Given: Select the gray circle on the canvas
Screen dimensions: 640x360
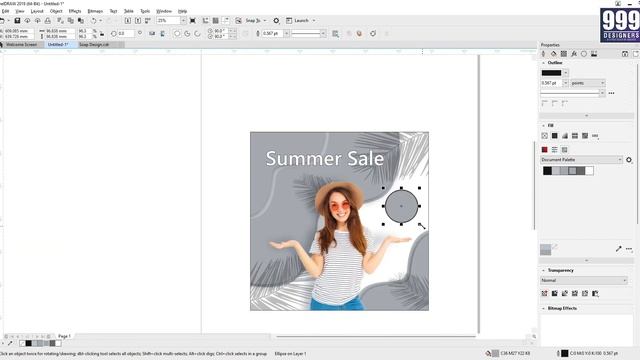Looking at the screenshot, I should click(x=401, y=206).
